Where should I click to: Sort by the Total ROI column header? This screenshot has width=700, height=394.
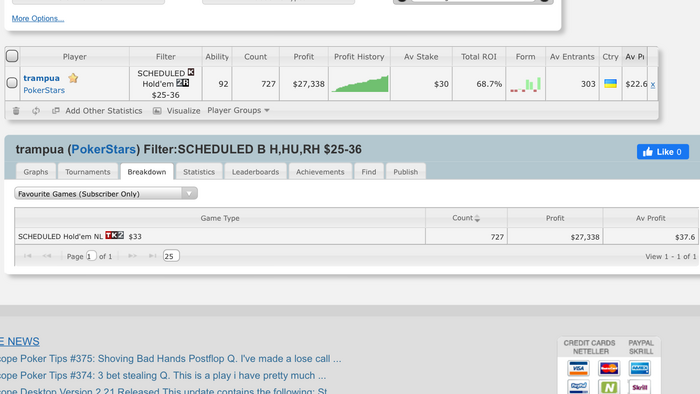click(479, 57)
